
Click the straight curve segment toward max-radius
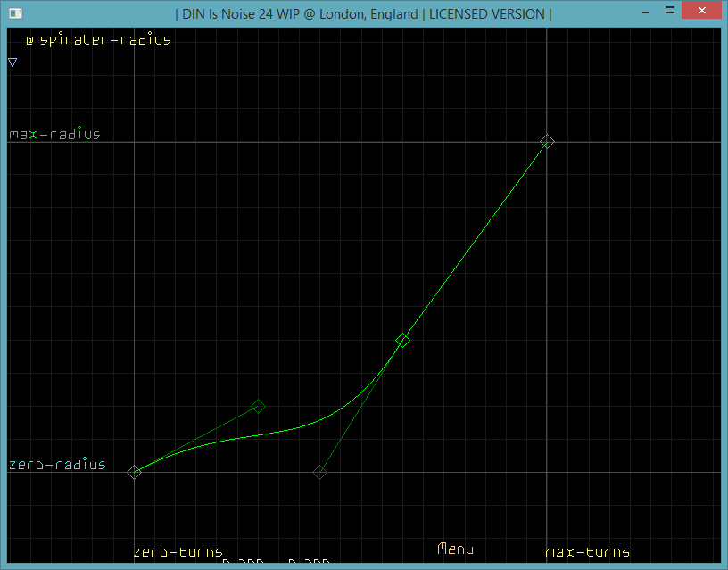coord(476,240)
